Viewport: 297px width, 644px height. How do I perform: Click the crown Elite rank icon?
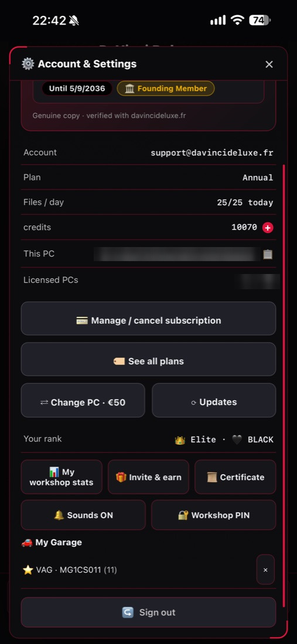click(x=179, y=440)
